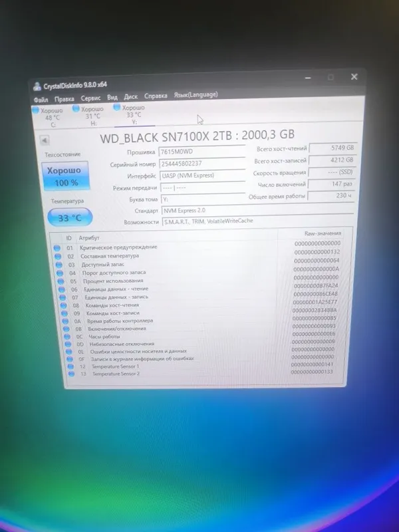The image size is (399, 532).
Task: Select the Небезопасные отключения row
Action: pos(202,342)
